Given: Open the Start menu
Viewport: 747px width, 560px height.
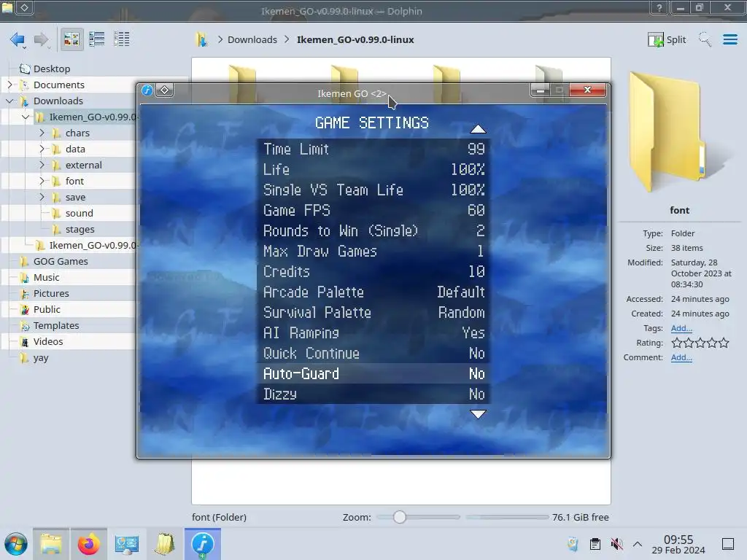Looking at the screenshot, I should pos(16,544).
